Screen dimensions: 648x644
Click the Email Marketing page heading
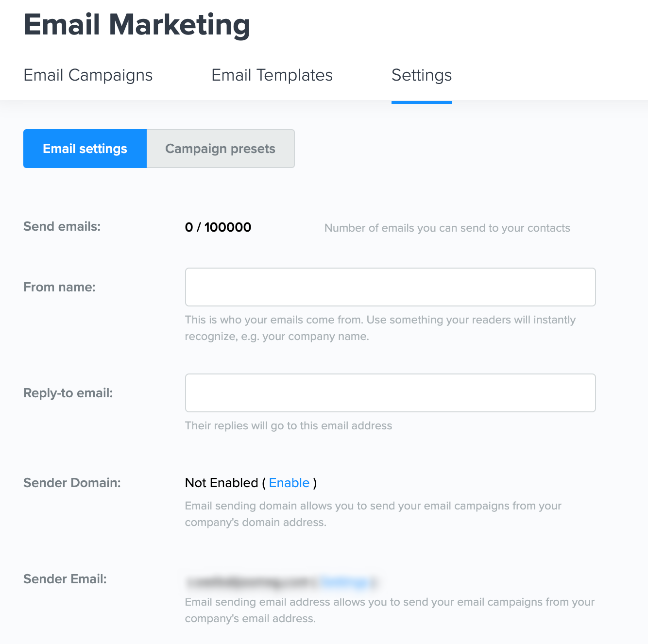tap(137, 25)
